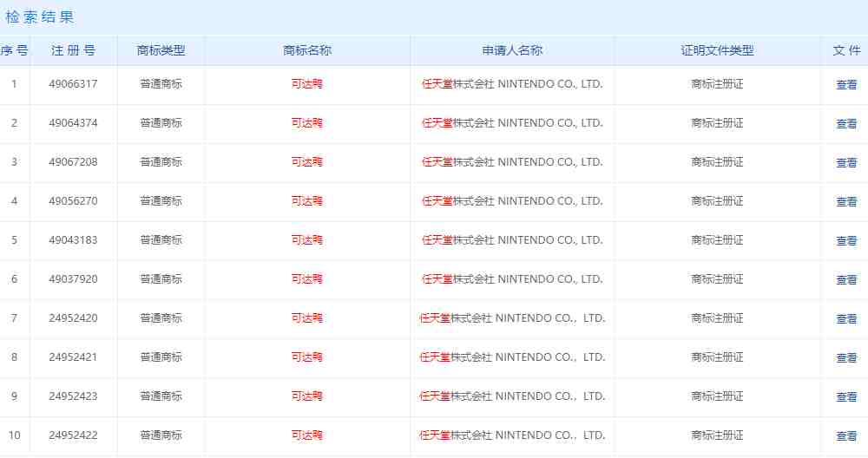Click the applicant name in row 7
Image resolution: width=868 pixels, height=458 pixels.
click(x=512, y=318)
